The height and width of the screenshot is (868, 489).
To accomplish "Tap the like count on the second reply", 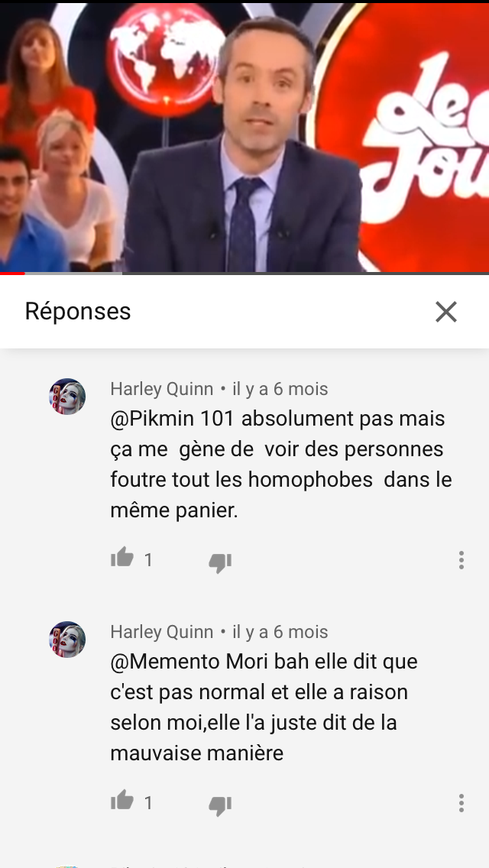I will point(148,803).
